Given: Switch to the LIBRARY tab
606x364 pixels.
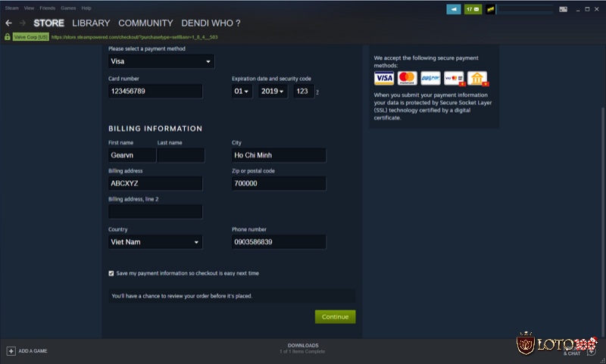Looking at the screenshot, I should pos(91,23).
